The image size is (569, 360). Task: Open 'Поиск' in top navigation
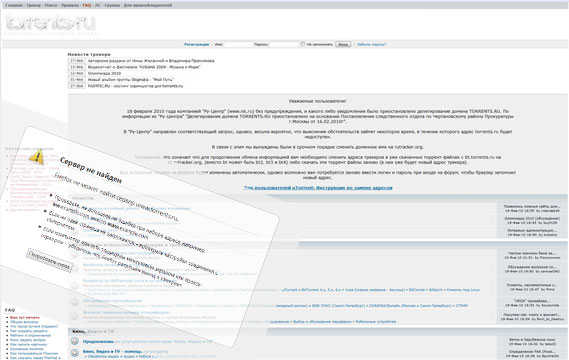pos(51,5)
